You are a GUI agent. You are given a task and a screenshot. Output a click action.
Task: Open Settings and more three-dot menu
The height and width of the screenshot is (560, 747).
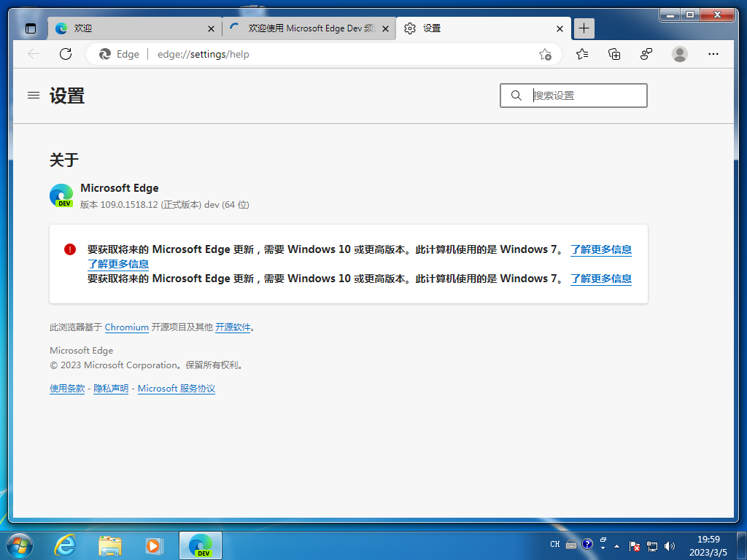pos(713,54)
